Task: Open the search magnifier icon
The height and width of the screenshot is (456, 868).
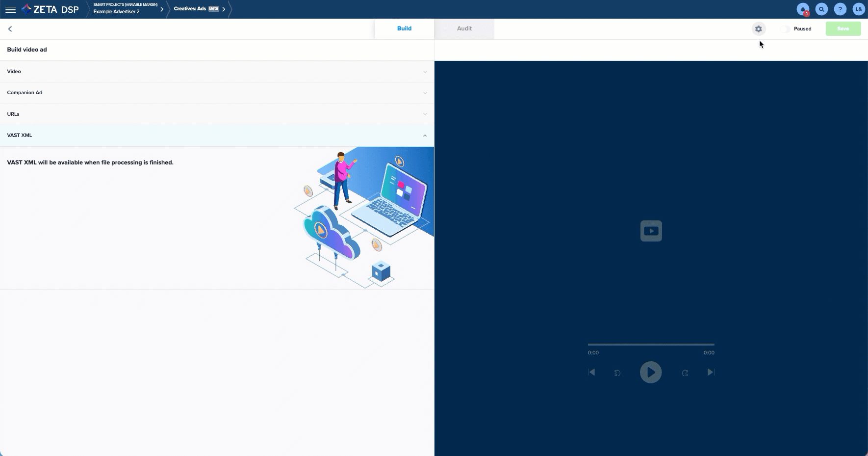Action: pos(821,9)
